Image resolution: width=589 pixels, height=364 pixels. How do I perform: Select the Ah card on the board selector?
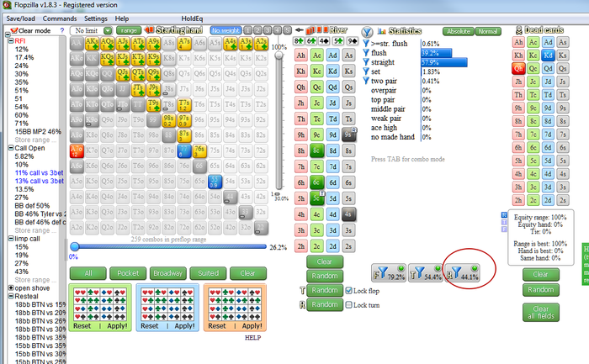pyautogui.click(x=301, y=55)
